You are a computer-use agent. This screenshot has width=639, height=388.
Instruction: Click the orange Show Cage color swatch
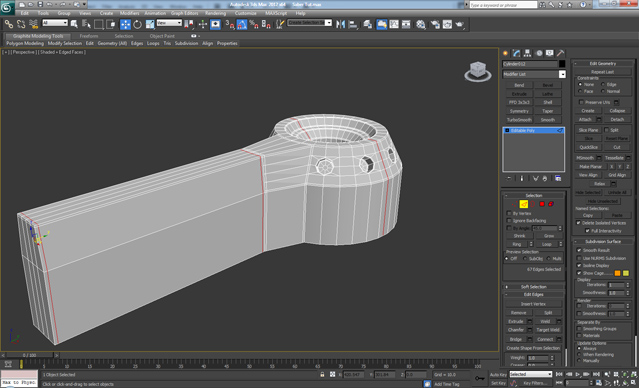[x=618, y=273]
